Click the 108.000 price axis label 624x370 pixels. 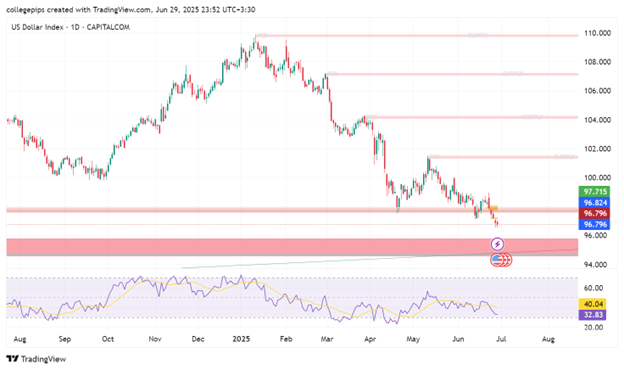[x=597, y=62]
